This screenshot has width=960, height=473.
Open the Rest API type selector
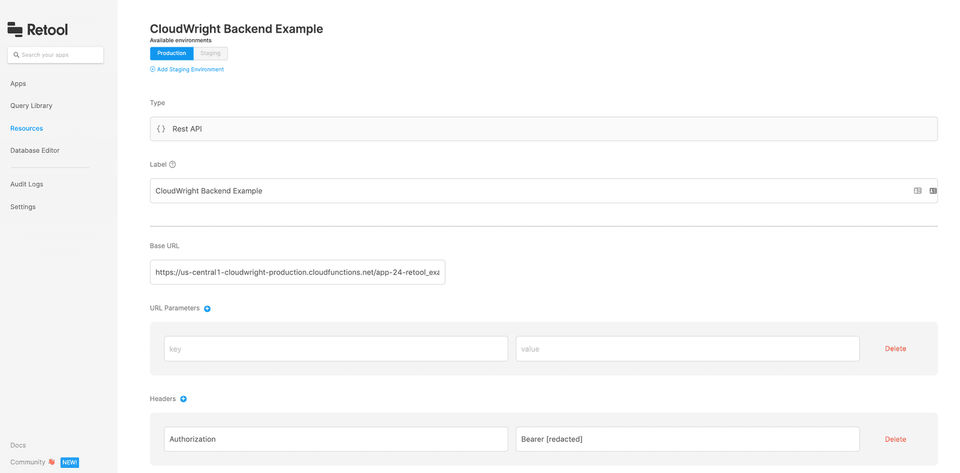tap(543, 129)
